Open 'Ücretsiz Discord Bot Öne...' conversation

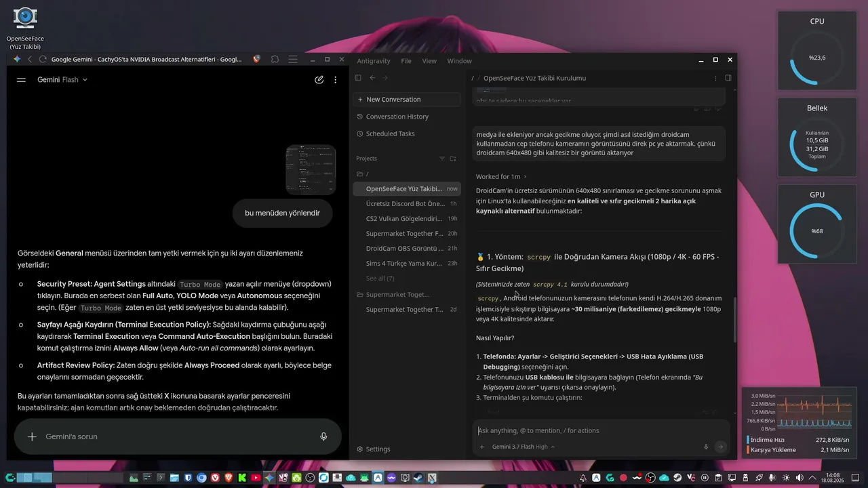(406, 204)
